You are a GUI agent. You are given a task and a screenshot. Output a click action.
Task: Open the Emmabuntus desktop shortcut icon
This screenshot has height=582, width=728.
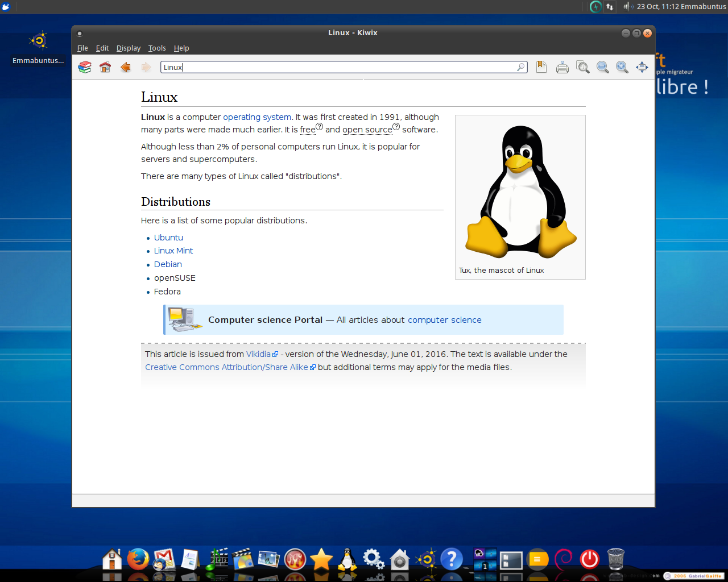pos(38,41)
